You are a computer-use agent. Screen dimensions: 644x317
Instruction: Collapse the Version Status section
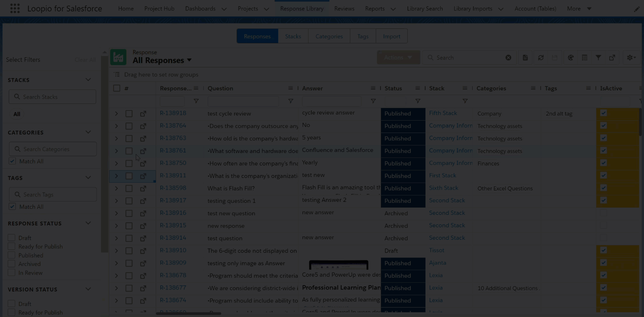point(88,289)
